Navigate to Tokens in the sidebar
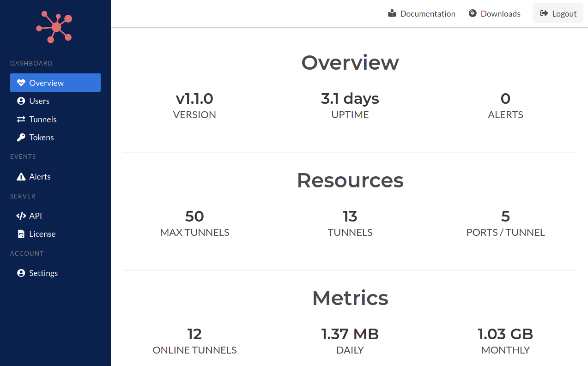588x366 pixels. tap(55, 138)
